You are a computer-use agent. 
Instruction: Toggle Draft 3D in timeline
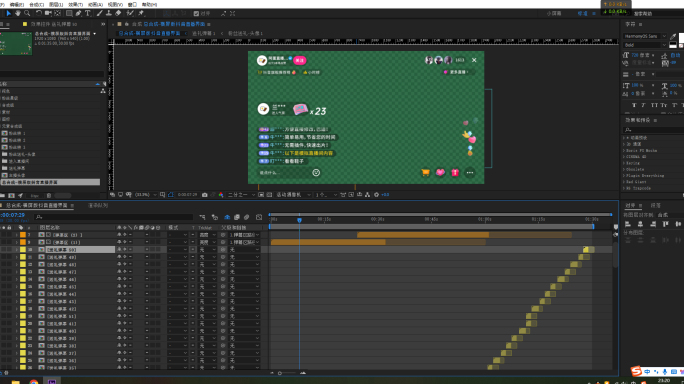pos(215,217)
